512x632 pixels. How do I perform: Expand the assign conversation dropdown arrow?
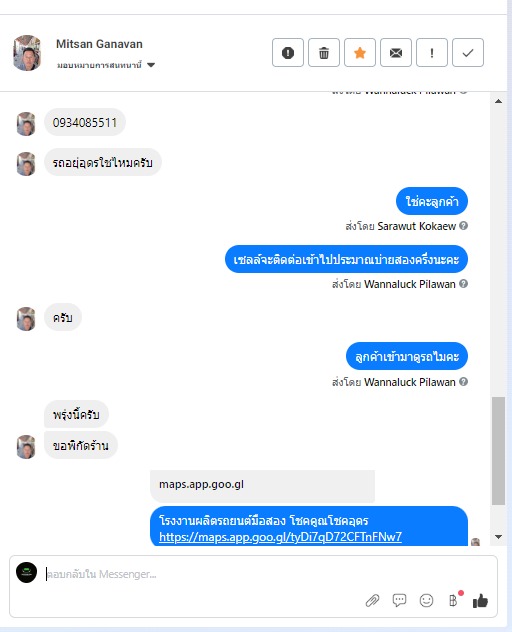click(151, 65)
